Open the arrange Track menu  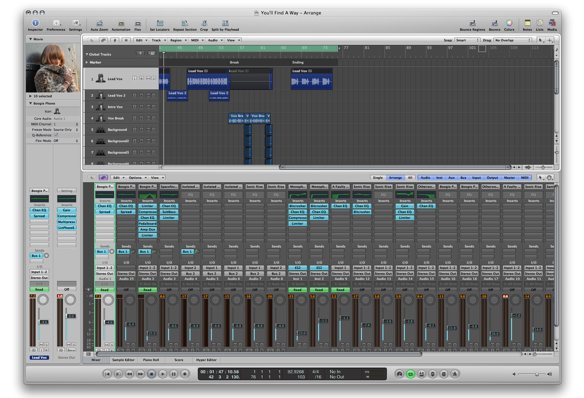click(158, 40)
